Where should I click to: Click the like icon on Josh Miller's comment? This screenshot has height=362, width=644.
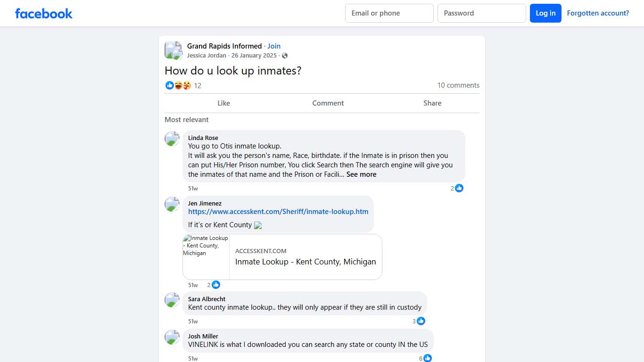pos(427,358)
